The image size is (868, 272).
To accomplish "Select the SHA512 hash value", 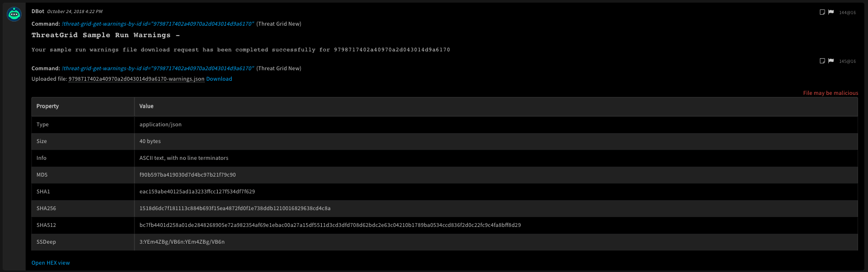I will point(330,225).
